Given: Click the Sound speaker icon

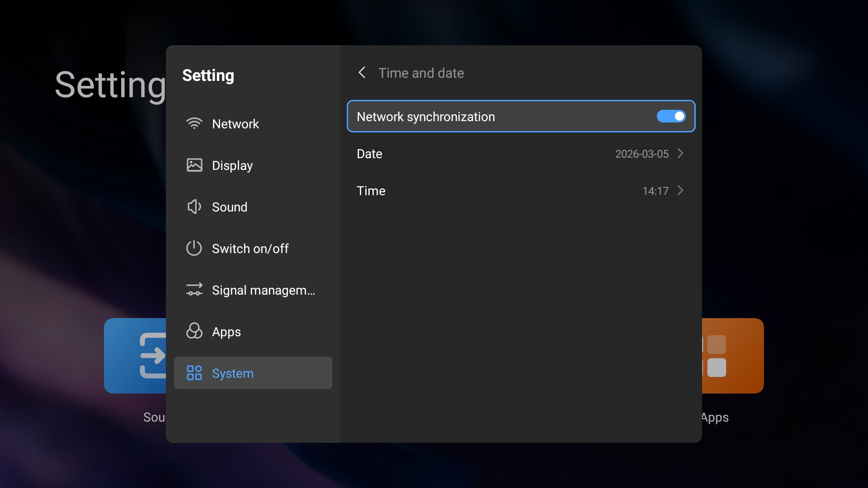Looking at the screenshot, I should click(x=194, y=206).
